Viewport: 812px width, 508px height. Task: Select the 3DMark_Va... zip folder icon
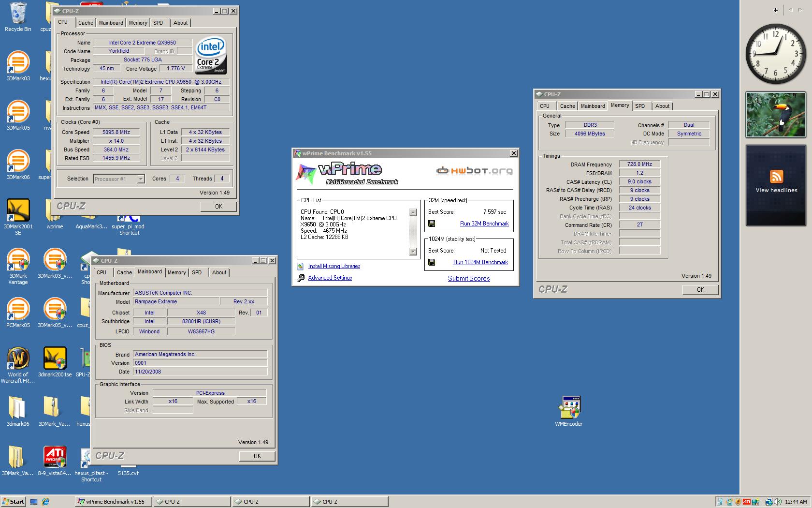point(54,412)
